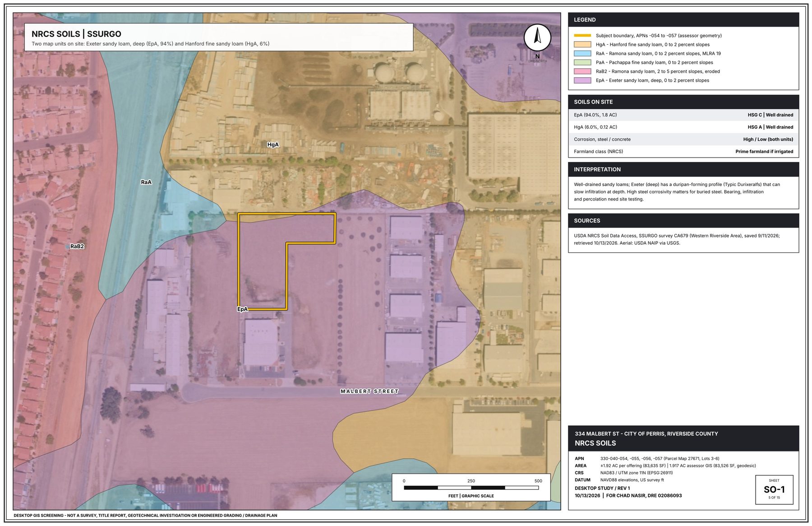Click the EpA label near the boundary

click(x=242, y=309)
